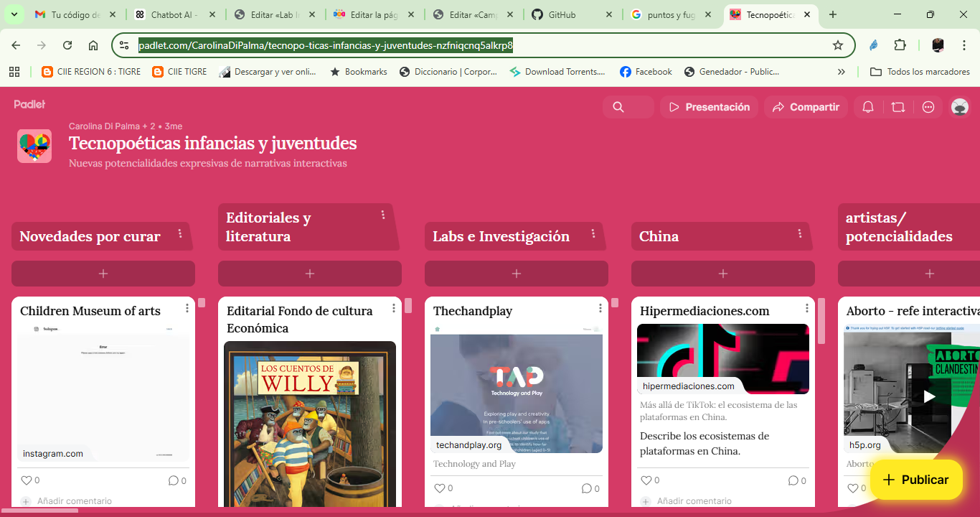This screenshot has height=517, width=980.
Task: Toggle like on the Aborto post
Action: point(854,488)
